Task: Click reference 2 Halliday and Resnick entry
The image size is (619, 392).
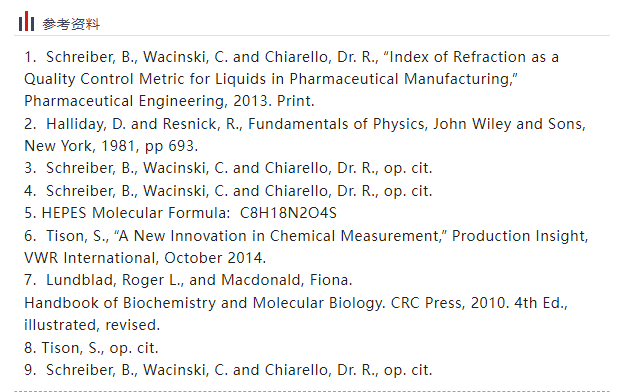Action: [305, 124]
